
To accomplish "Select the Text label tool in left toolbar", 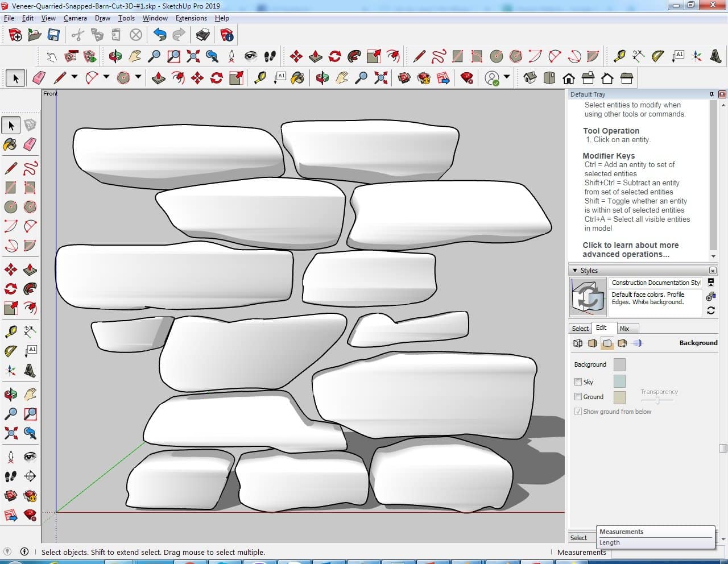I will 30,350.
